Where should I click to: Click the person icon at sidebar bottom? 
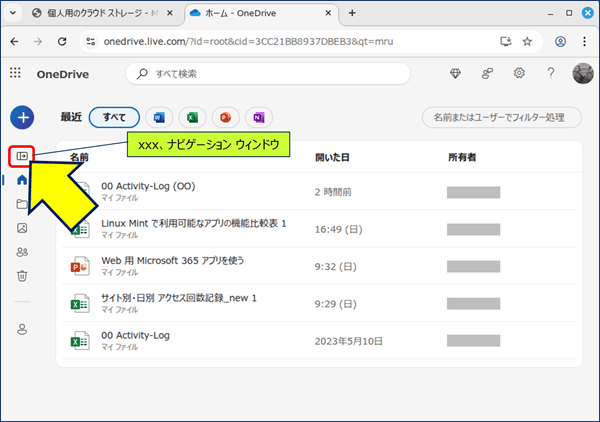[22, 329]
